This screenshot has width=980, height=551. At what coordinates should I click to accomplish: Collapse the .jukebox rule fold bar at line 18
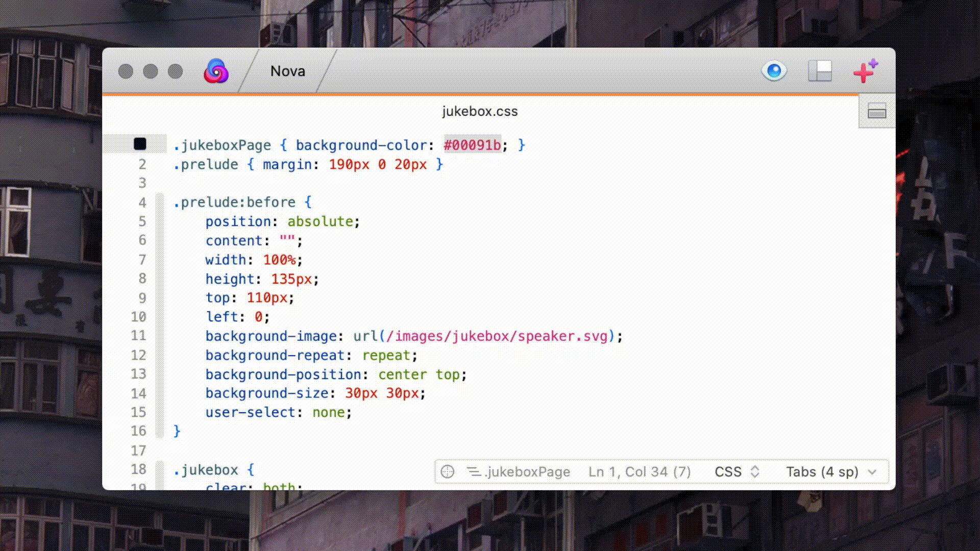160,474
